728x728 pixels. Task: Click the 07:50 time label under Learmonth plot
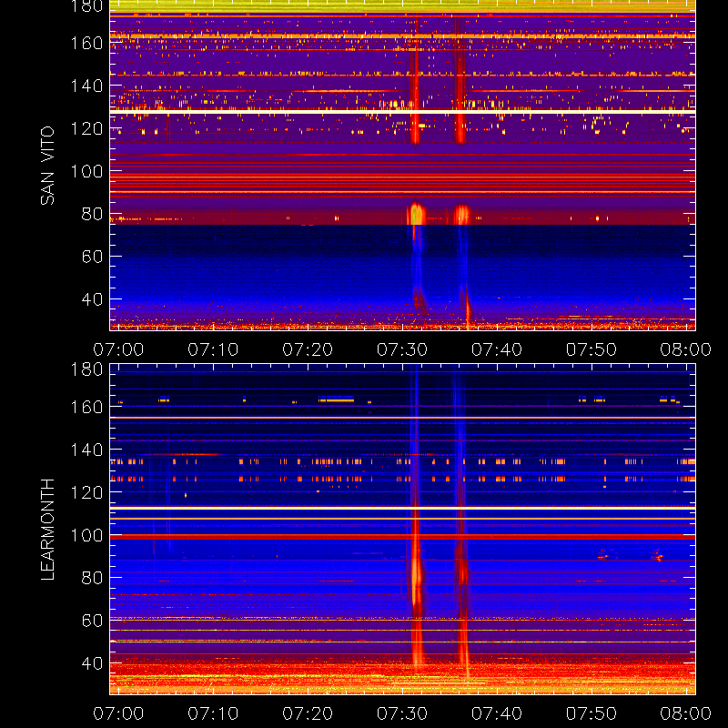pyautogui.click(x=591, y=713)
